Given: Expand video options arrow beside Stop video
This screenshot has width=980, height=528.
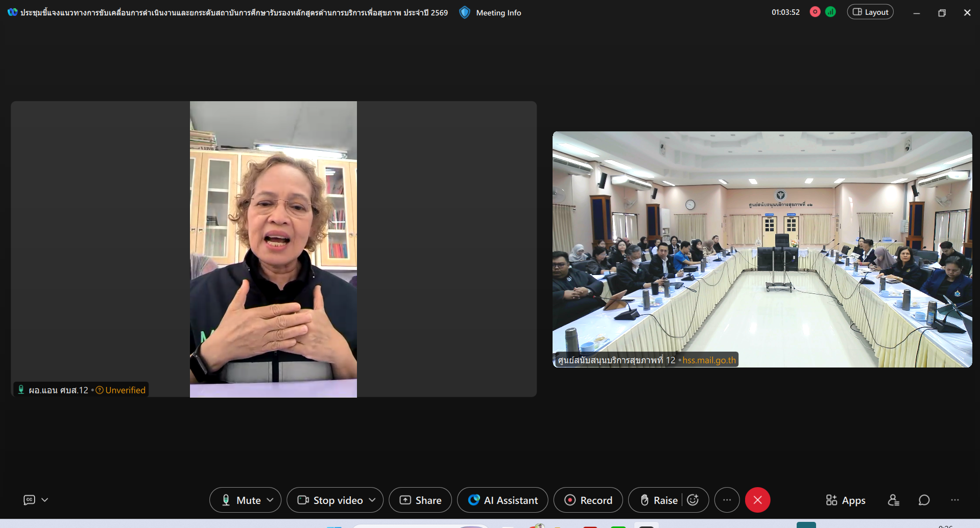Looking at the screenshot, I should (x=372, y=500).
